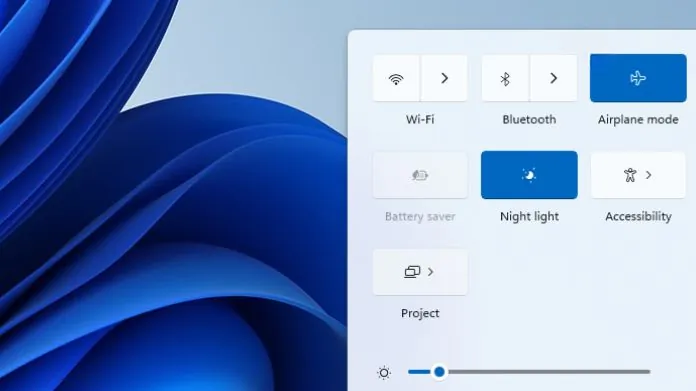696x391 pixels.
Task: Open the Accessibility options tile
Action: [x=638, y=175]
